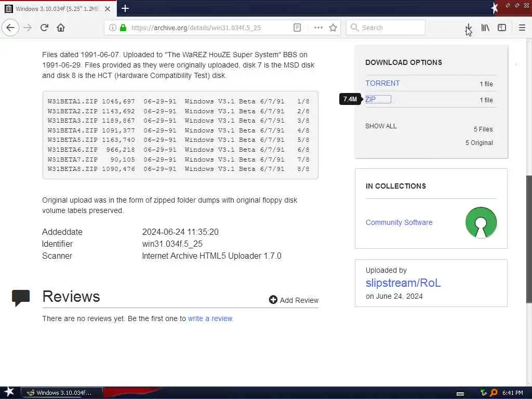Image resolution: width=532 pixels, height=399 pixels.
Task: Open the 5 Files listing
Action: [x=483, y=129]
